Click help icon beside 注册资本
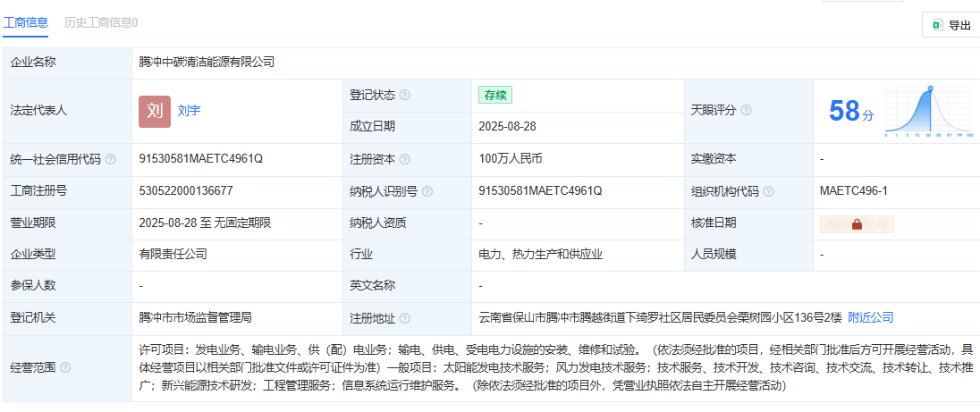 405,159
